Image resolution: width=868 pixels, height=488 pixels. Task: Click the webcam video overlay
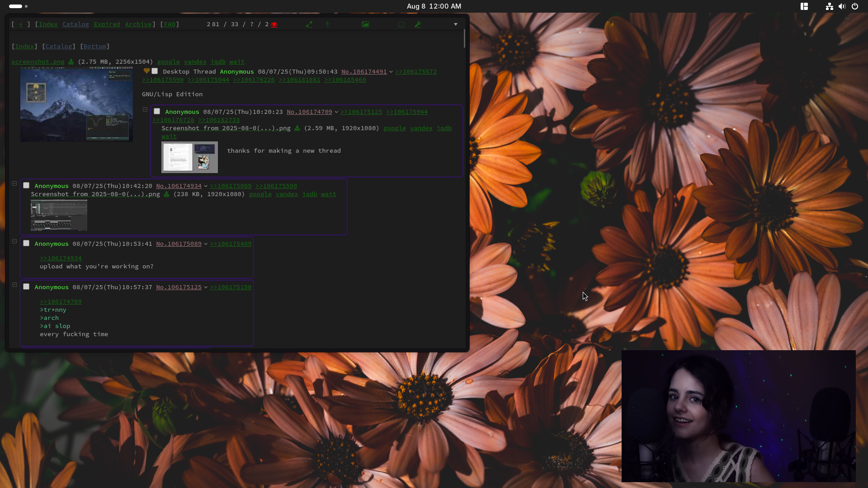pos(739,416)
